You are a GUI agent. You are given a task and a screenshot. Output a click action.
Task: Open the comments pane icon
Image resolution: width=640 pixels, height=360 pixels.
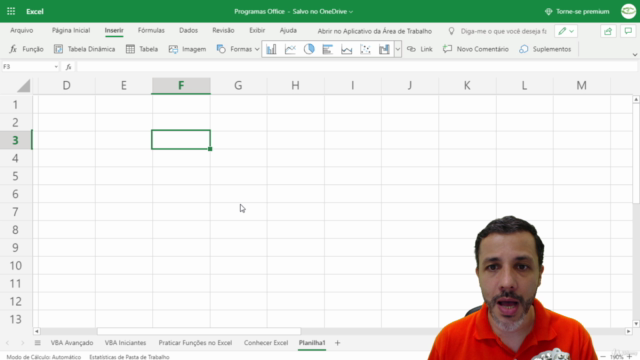tap(628, 31)
